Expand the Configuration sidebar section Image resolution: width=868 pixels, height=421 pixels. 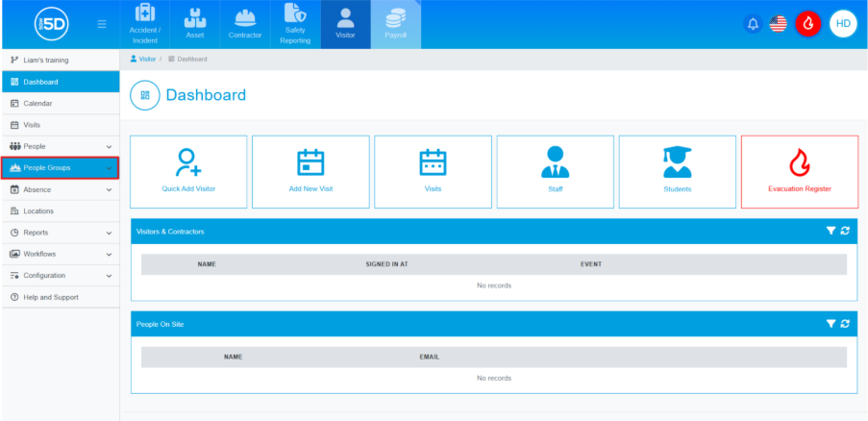point(60,276)
